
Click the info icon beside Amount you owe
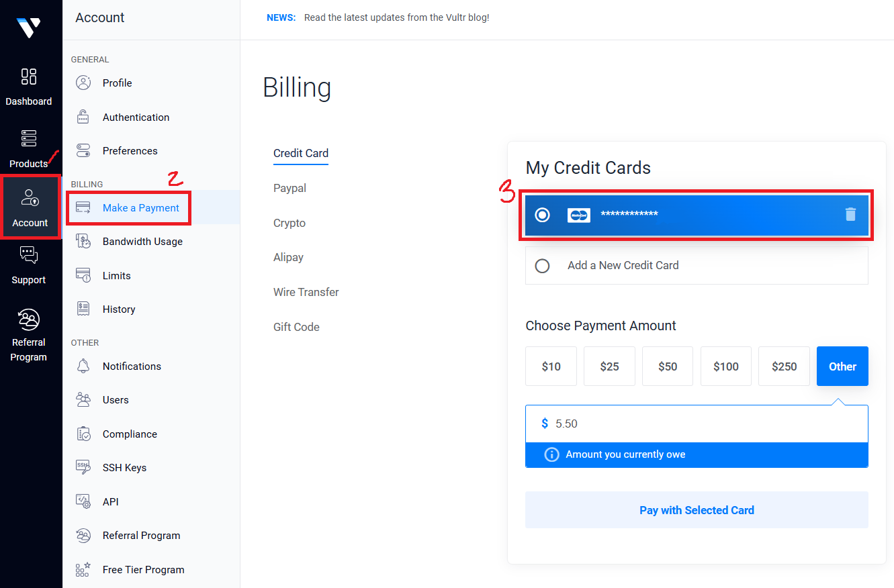[551, 454]
